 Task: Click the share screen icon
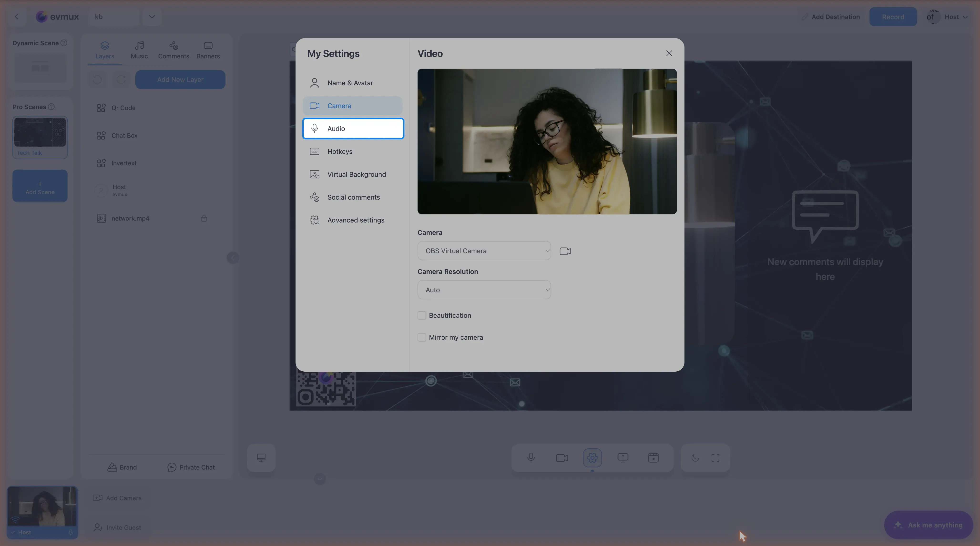pyautogui.click(x=623, y=458)
